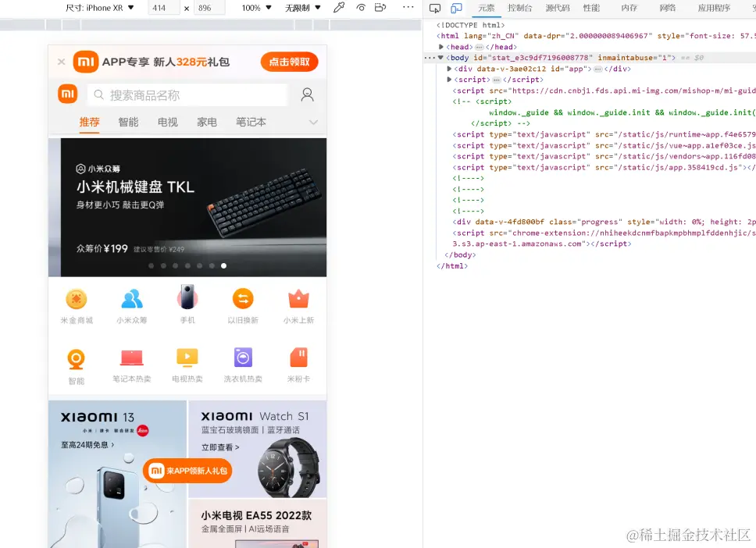
Task: Switch to the 内存 tab
Action: coord(629,8)
